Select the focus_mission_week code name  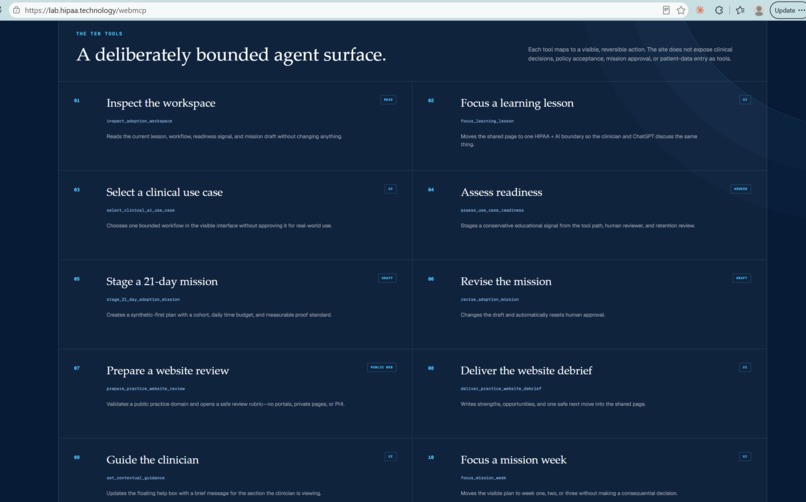[x=483, y=478]
